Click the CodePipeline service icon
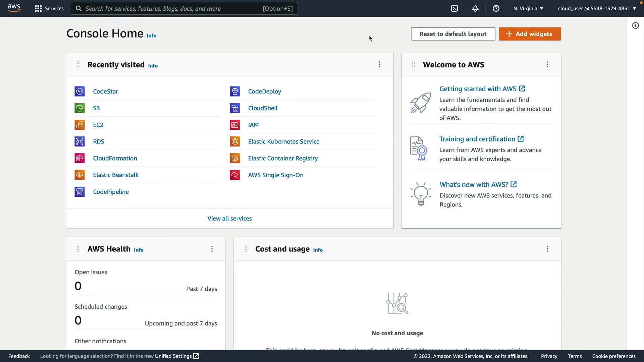Screen dimensions: 644x362 [79, 192]
